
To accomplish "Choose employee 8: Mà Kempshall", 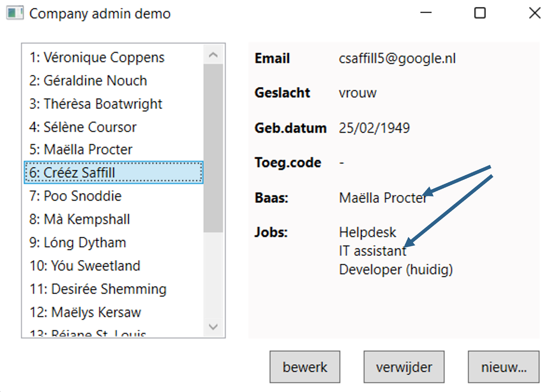I will (79, 219).
